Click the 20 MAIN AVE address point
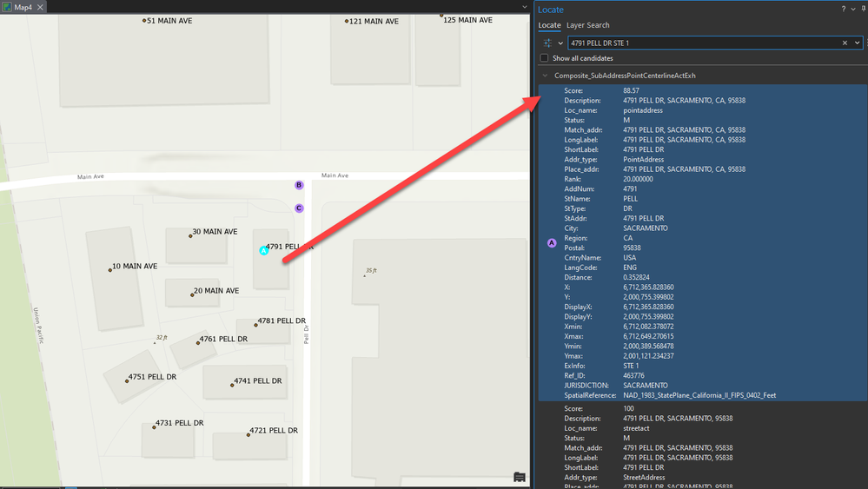The height and width of the screenshot is (489, 868). [x=192, y=294]
